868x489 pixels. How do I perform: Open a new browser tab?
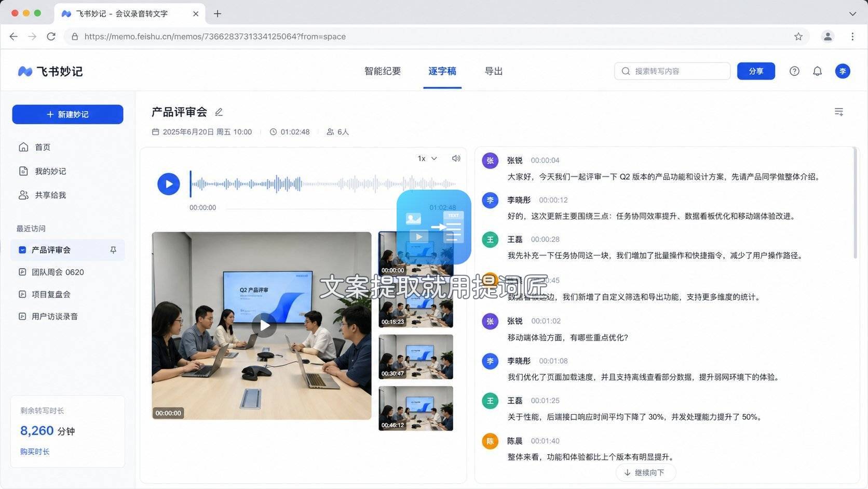[218, 14]
